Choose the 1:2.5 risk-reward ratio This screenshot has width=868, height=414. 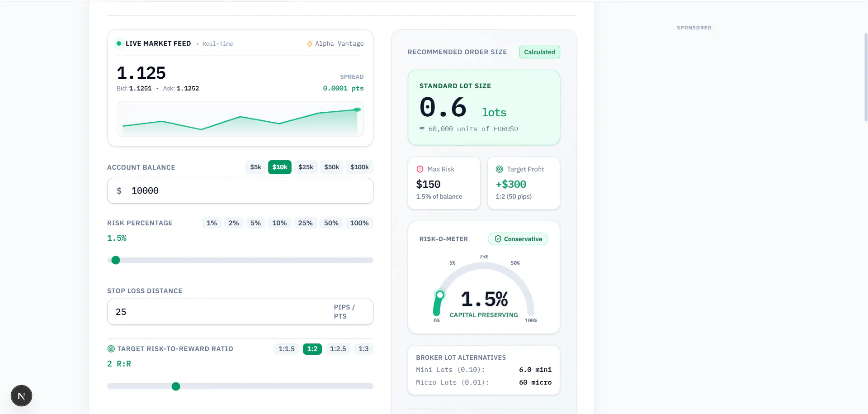click(338, 349)
